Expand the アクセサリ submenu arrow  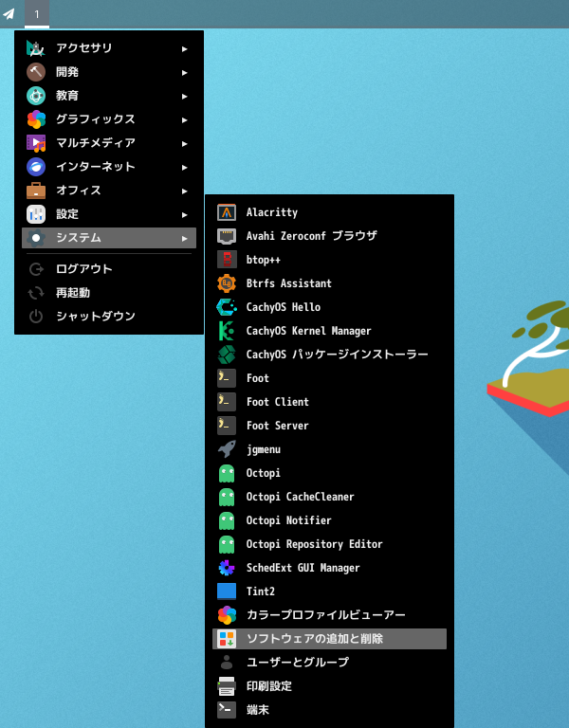click(184, 48)
